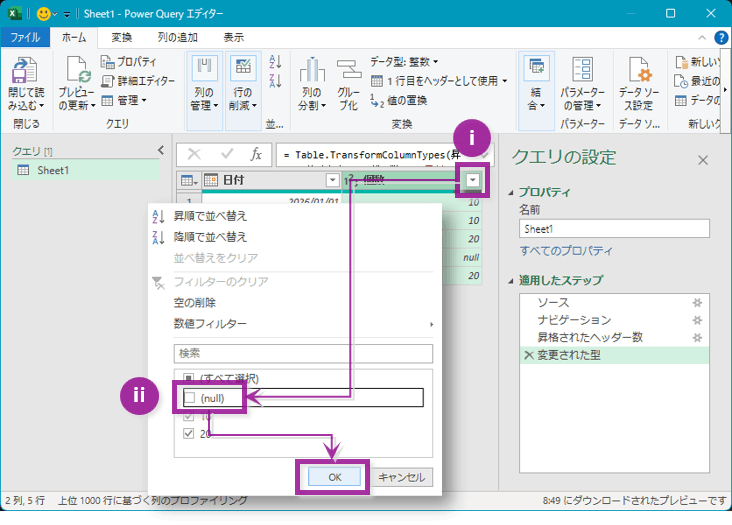The image size is (732, 525).
Task: Click the パラメーターの管理 icon
Action: pyautogui.click(x=582, y=70)
